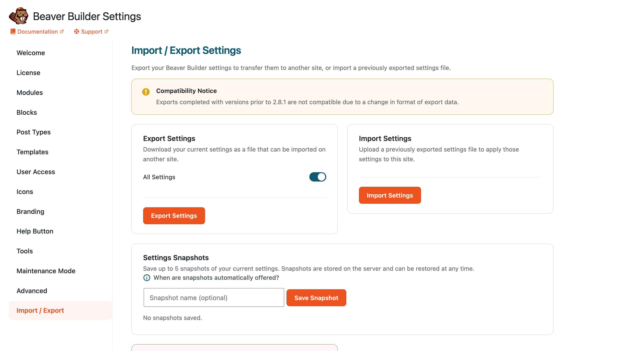Click the Beaver Builder beaver logo
Viewport: 644px width, 351px height.
click(x=19, y=16)
